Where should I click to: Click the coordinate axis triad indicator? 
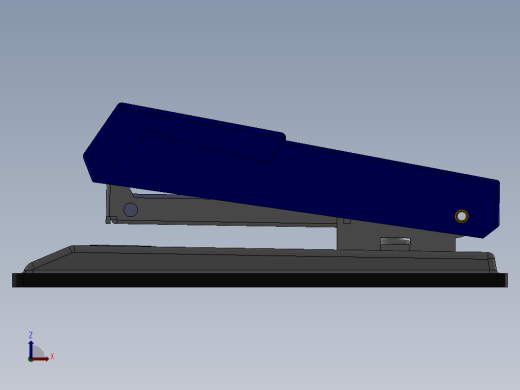pyautogui.click(x=40, y=347)
